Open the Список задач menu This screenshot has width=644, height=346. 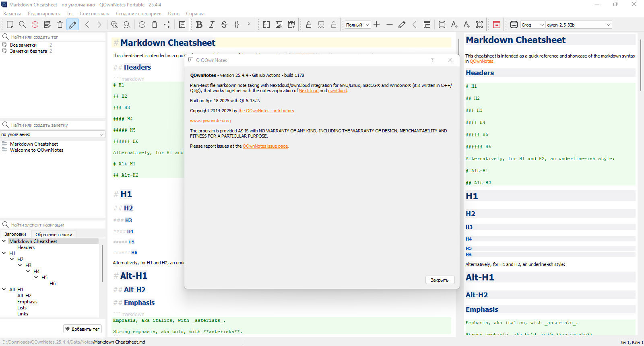tap(95, 14)
